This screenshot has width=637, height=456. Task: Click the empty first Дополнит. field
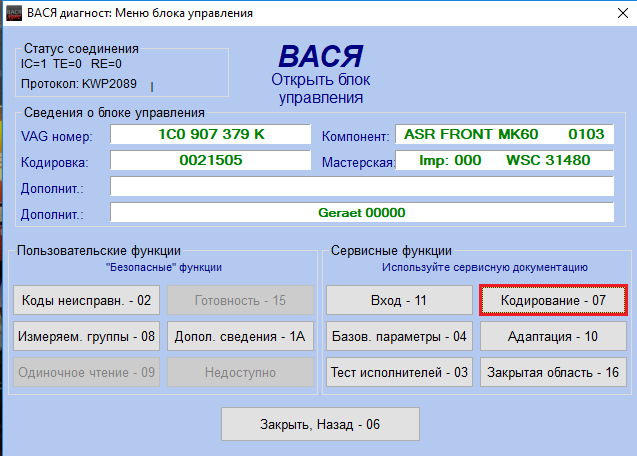pos(362,186)
